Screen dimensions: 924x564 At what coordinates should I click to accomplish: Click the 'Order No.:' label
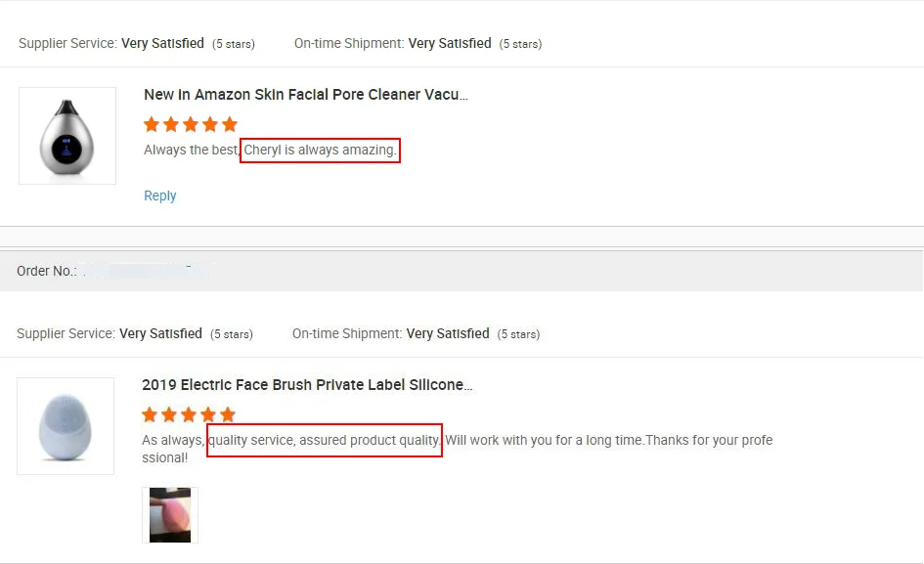coord(46,271)
